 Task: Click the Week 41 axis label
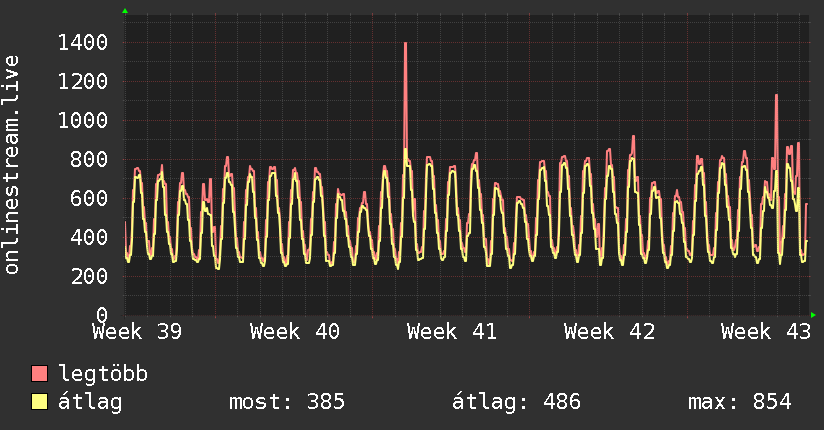(451, 332)
